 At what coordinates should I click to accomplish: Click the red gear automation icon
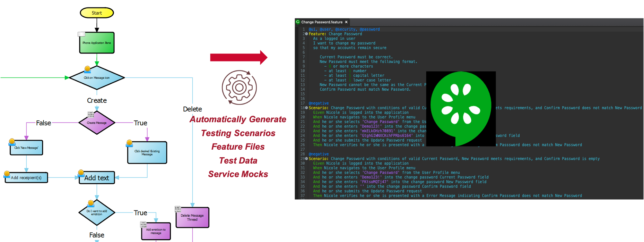click(239, 87)
